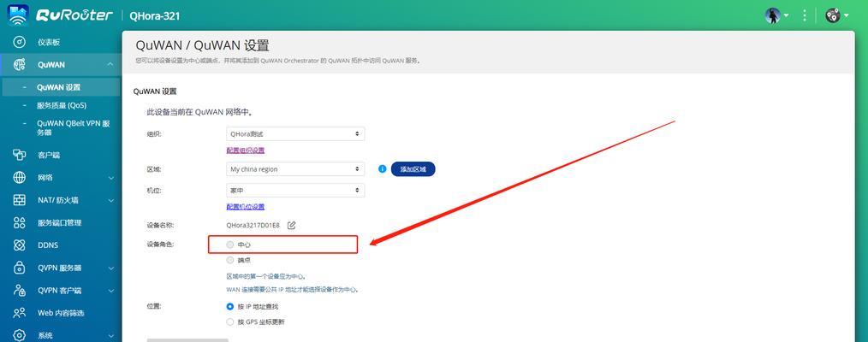Expand the 网络 sidebar section chevron
The image size is (868, 342).
110,178
